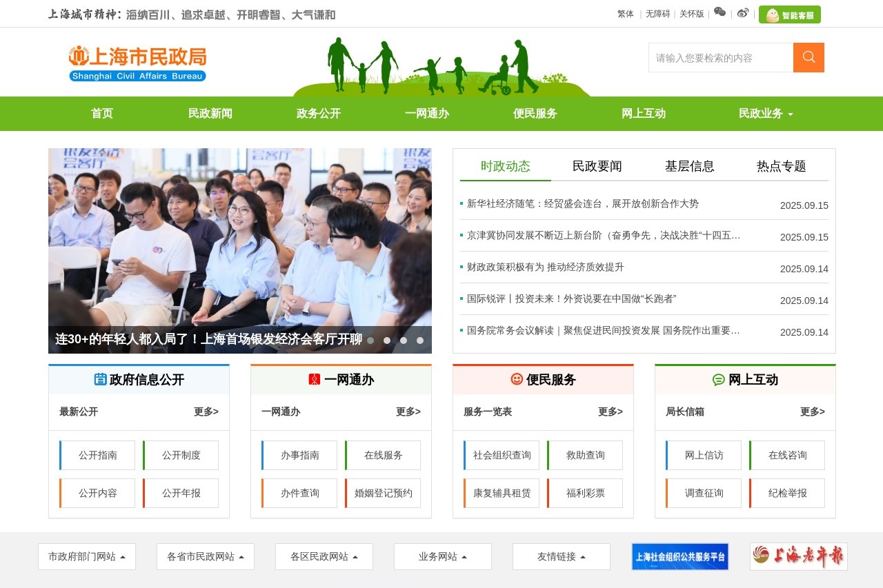This screenshot has width=883, height=588.
Task: Click the calendar icon beside 政府信息公开
Action: tap(99, 379)
